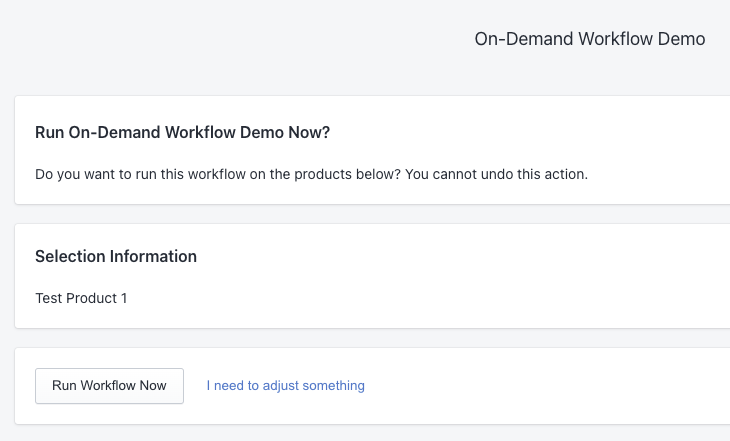Screen dimensions: 730x441
Task: Click the On-Demand Workflow Demo page title
Action: [589, 39]
